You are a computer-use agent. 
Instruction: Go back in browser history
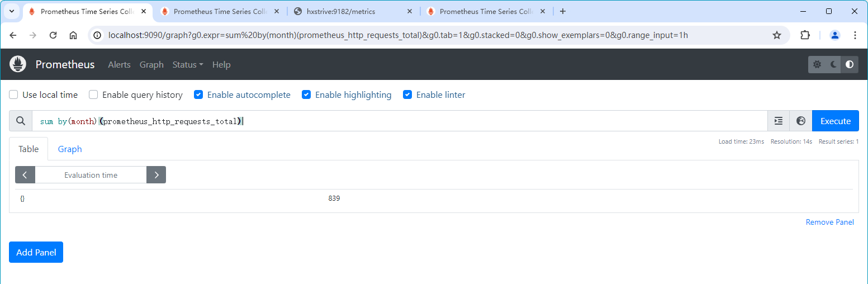pyautogui.click(x=13, y=35)
